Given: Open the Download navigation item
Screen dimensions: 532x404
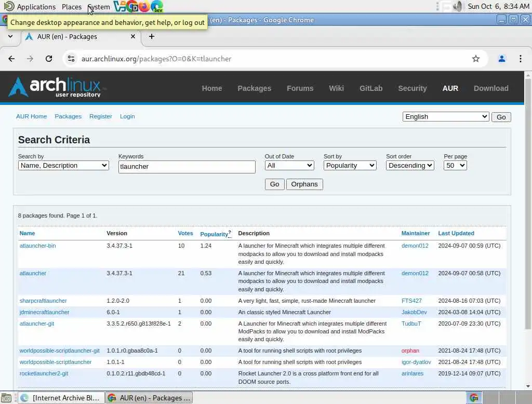Looking at the screenshot, I should point(491,88).
